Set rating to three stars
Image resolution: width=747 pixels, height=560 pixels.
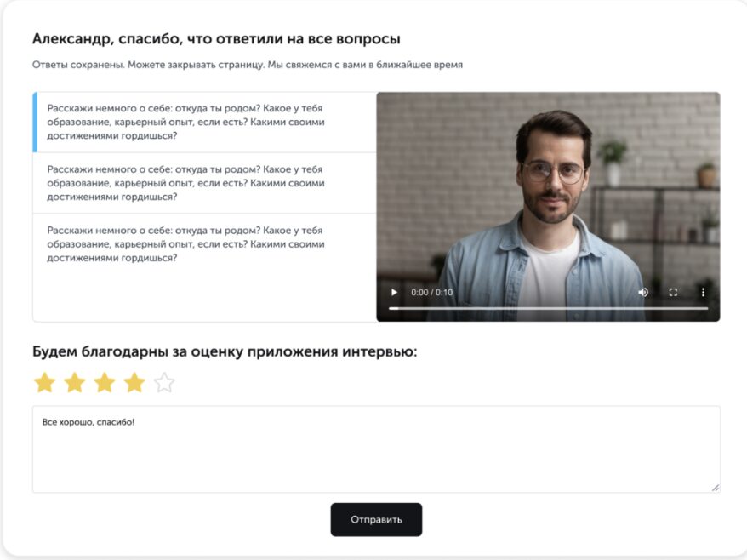tap(105, 383)
